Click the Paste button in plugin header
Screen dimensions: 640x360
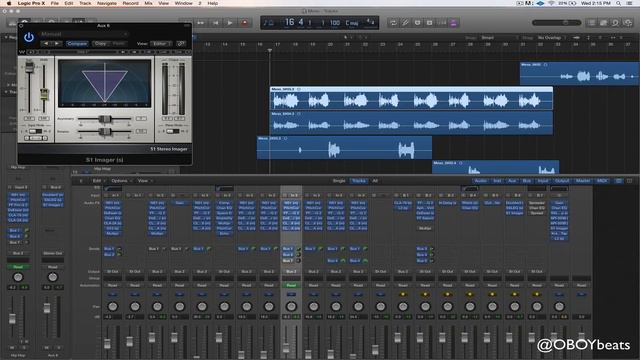coord(118,43)
